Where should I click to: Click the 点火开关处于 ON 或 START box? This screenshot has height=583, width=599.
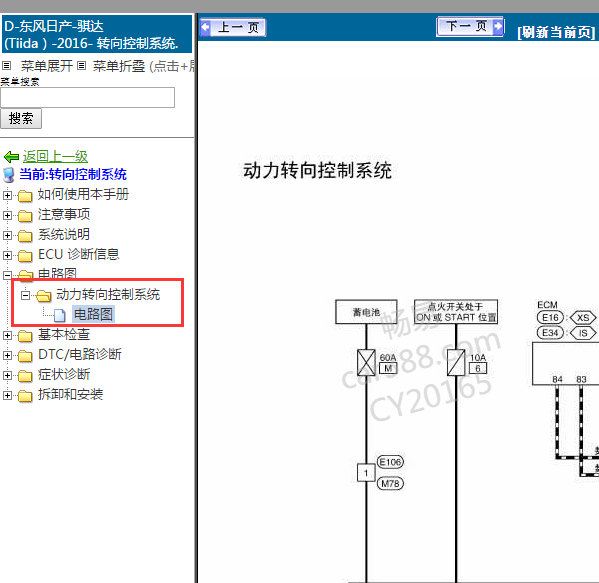456,312
